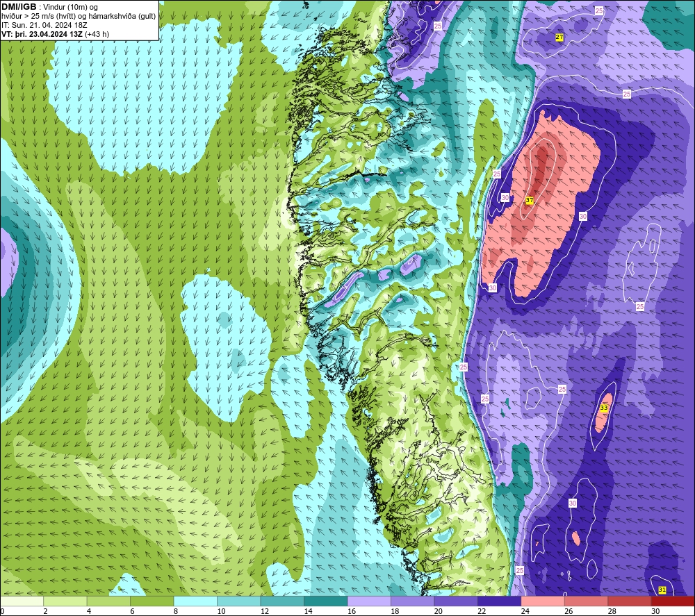
Task: Click the colorbar tick label 20
Action: point(439,611)
